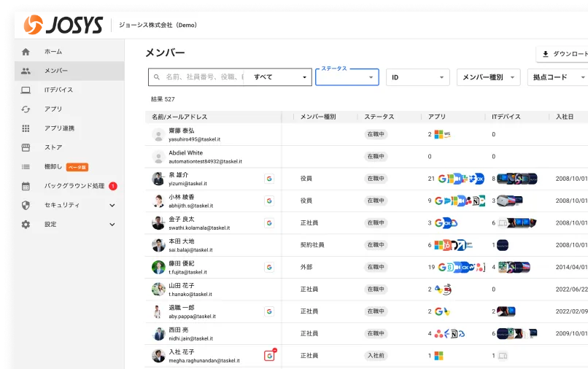Viewport: 588px width, 369px height.
Task: Click avatar of Abdiel White
Action: click(158, 157)
